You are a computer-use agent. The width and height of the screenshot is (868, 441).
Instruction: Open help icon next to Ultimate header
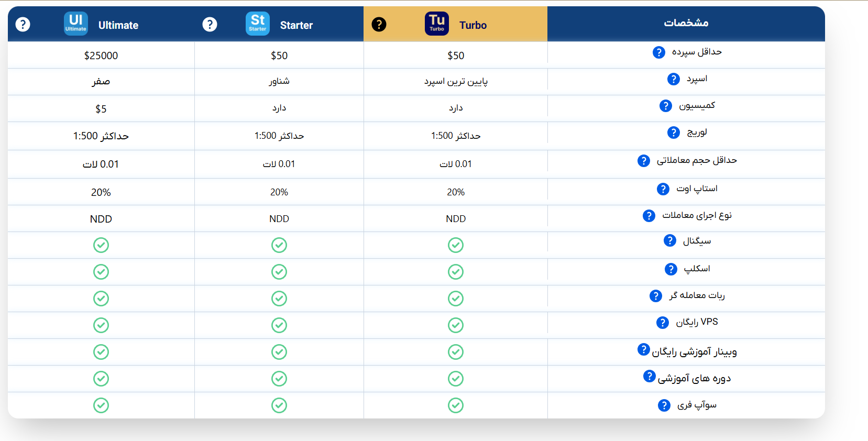coord(23,24)
